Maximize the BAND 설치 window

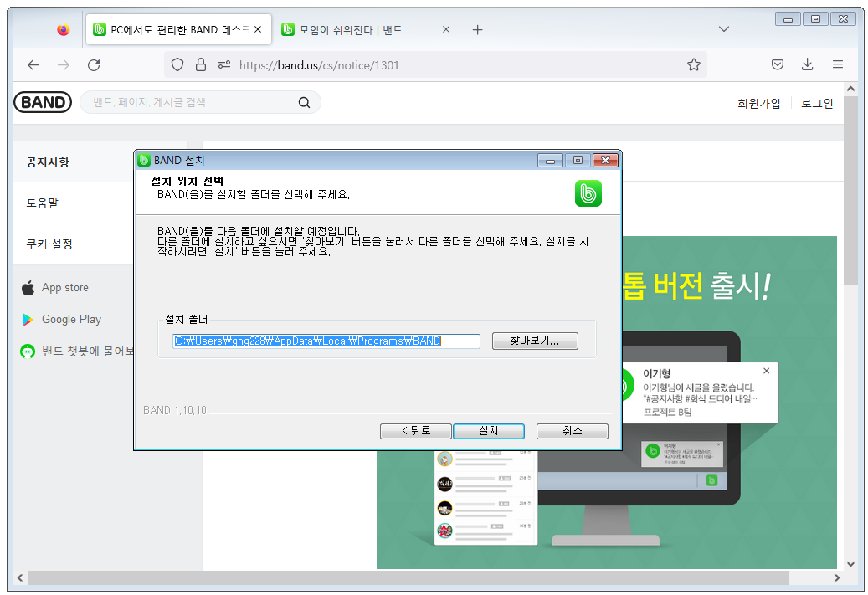pyautogui.click(x=578, y=161)
